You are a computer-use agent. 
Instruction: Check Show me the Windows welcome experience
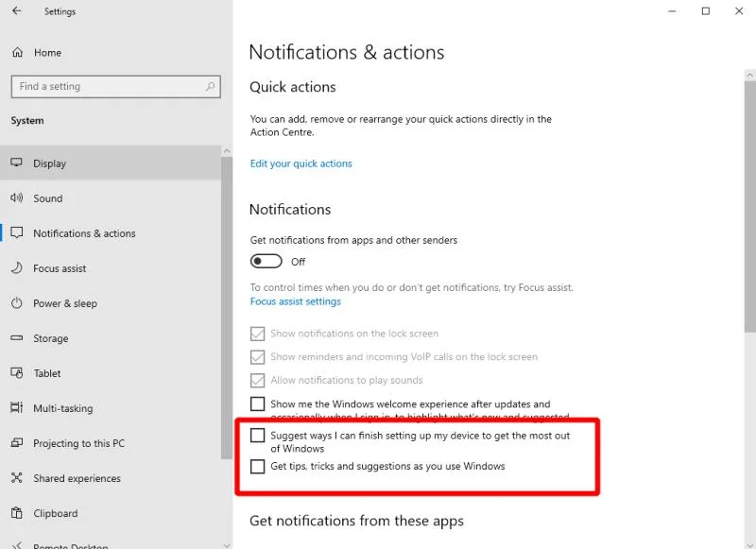pos(257,403)
